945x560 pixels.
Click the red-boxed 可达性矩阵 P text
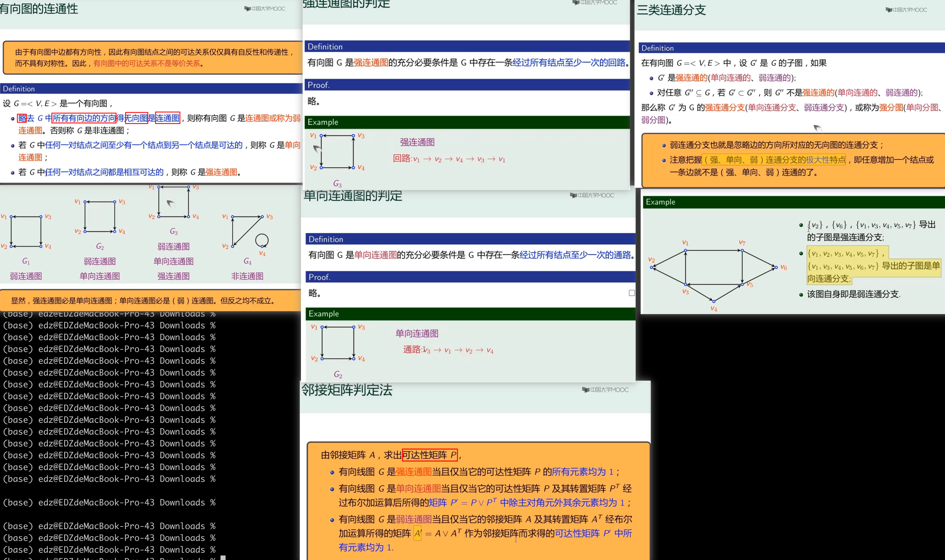[x=430, y=455]
